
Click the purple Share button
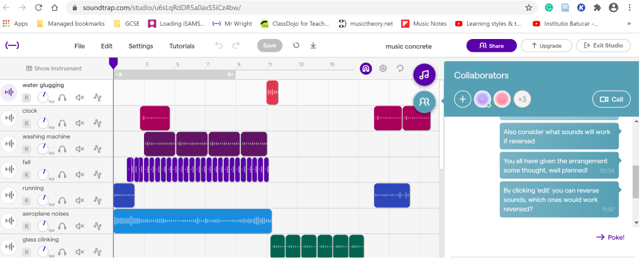coord(491,46)
